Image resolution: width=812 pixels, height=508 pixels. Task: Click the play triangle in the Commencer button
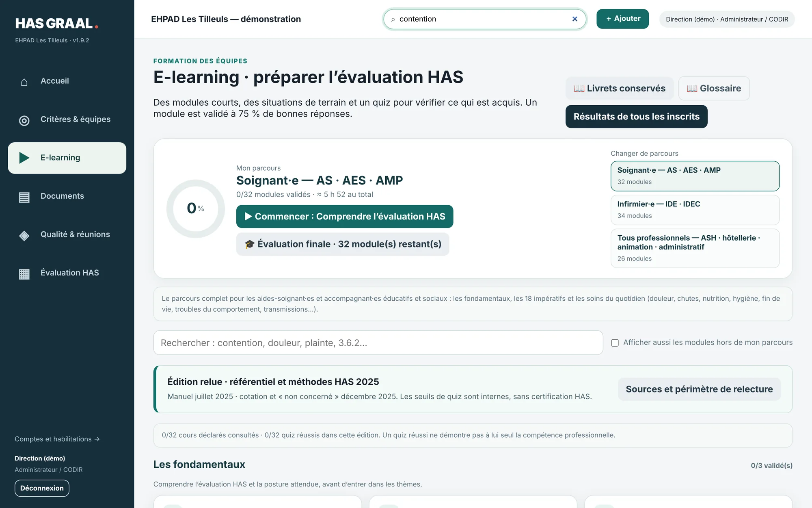[x=248, y=216]
